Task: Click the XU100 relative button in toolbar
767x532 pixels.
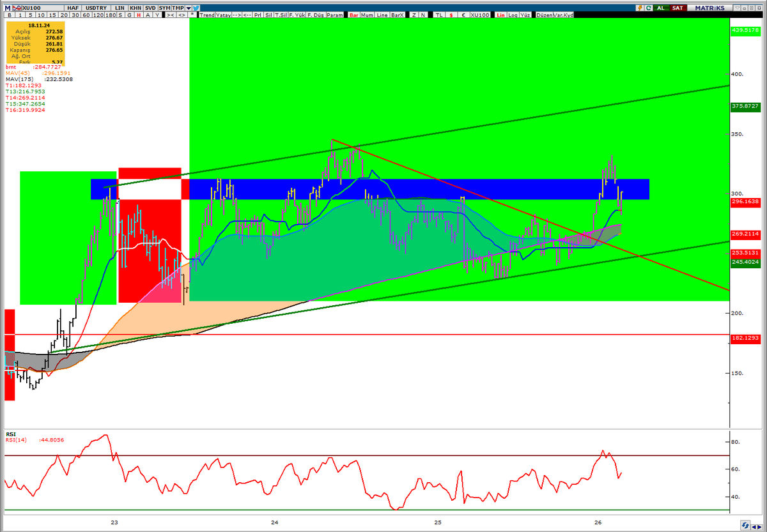Action: click(x=480, y=15)
